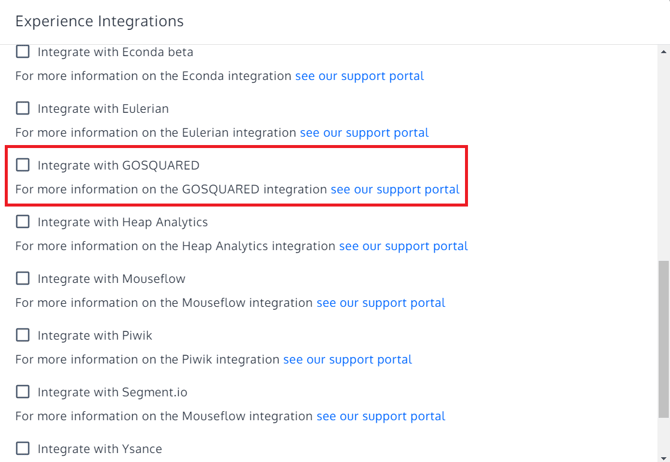
Task: Enable the Mouseflow integration checkbox
Action: [x=23, y=278]
